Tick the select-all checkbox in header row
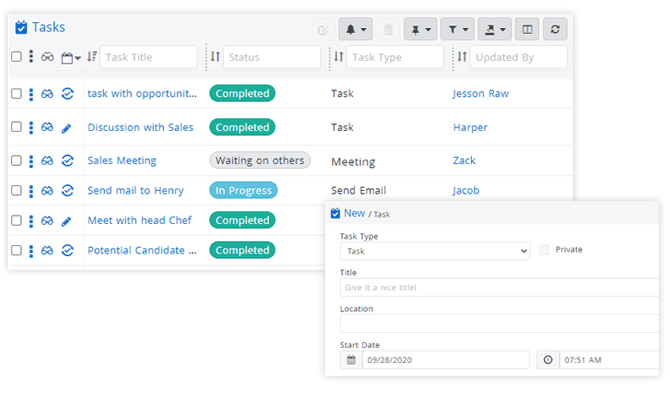This screenshot has height=400, width=670. click(16, 57)
